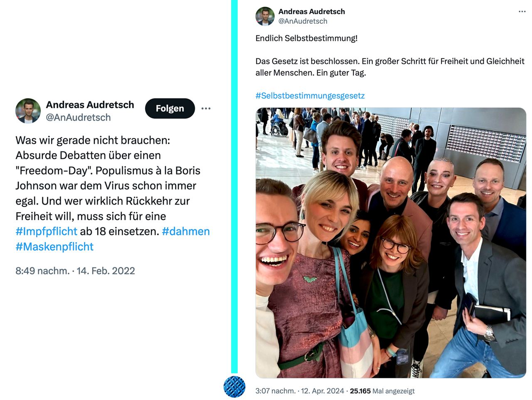This screenshot has width=532, height=400.
Task: Click the @AnAudretsch handle in left tweet
Action: pos(78,118)
